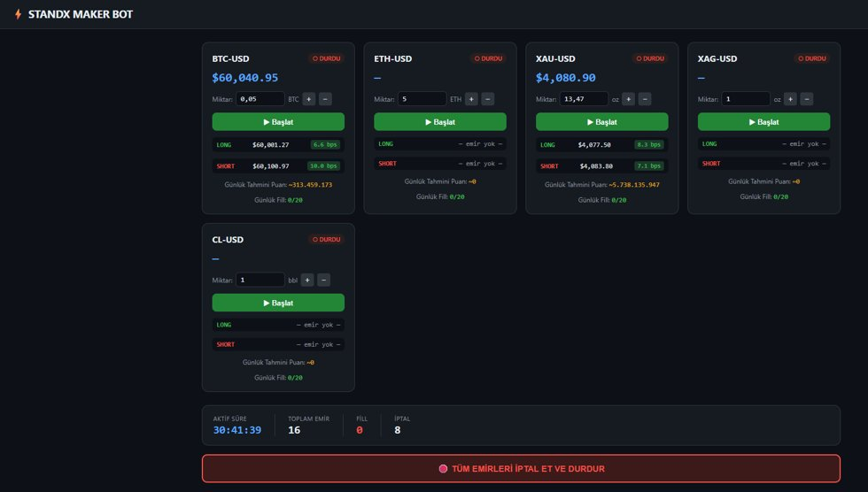Click the BTC-USD Miktar input field
The height and width of the screenshot is (492, 868).
260,99
